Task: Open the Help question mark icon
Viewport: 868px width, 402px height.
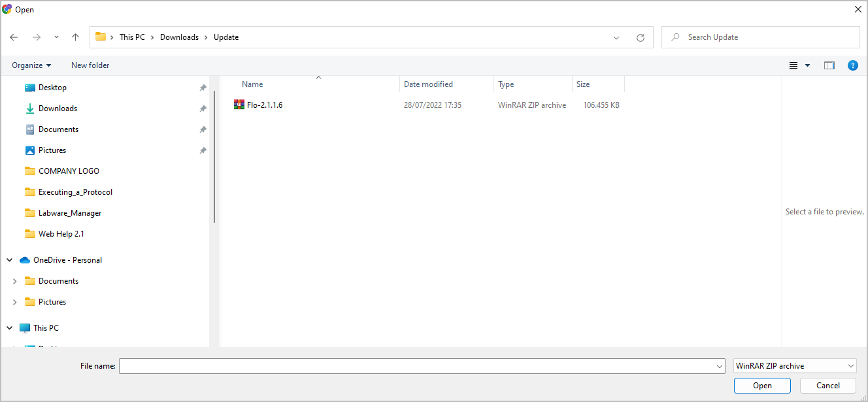Action: point(852,65)
